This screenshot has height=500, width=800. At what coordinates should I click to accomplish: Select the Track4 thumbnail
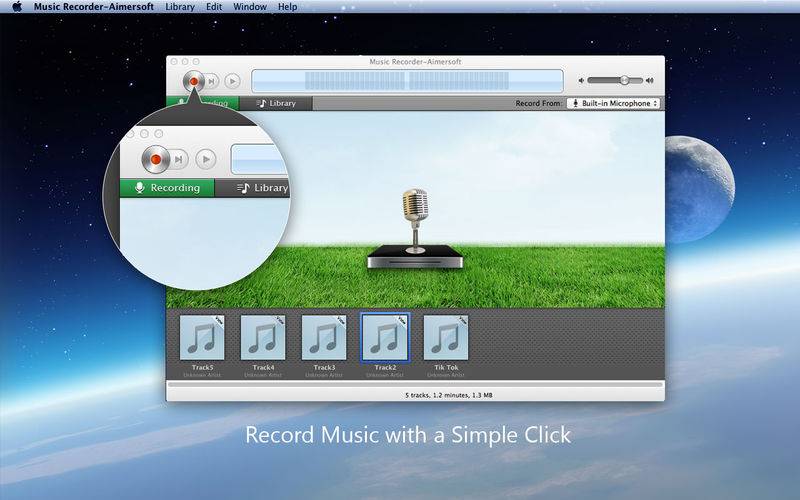pos(263,337)
